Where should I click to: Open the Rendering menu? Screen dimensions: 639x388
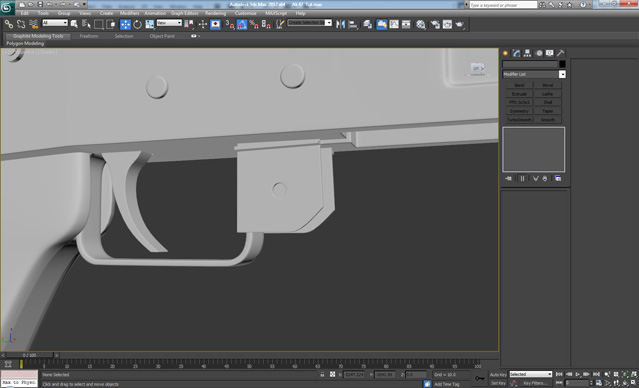pos(216,13)
